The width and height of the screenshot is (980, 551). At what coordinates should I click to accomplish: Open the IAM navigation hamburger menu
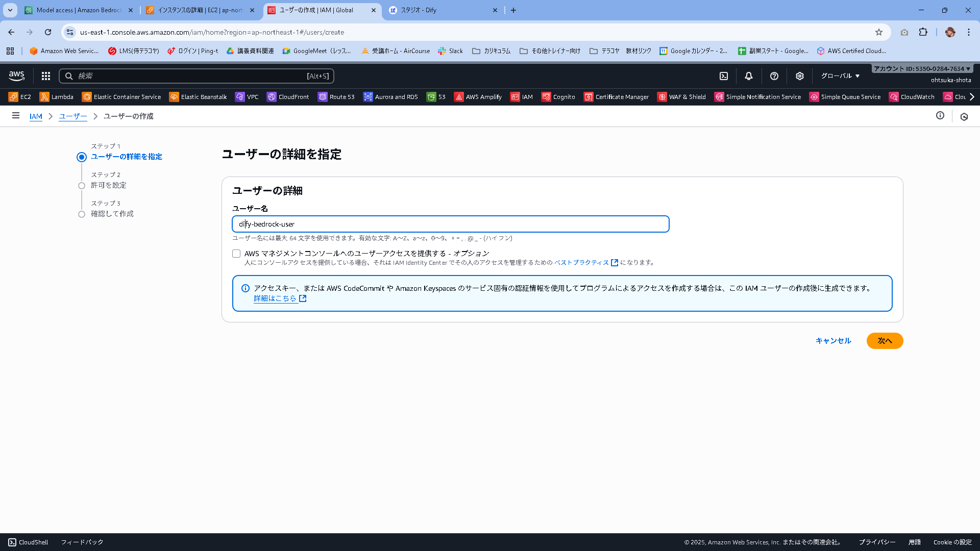tap(16, 116)
